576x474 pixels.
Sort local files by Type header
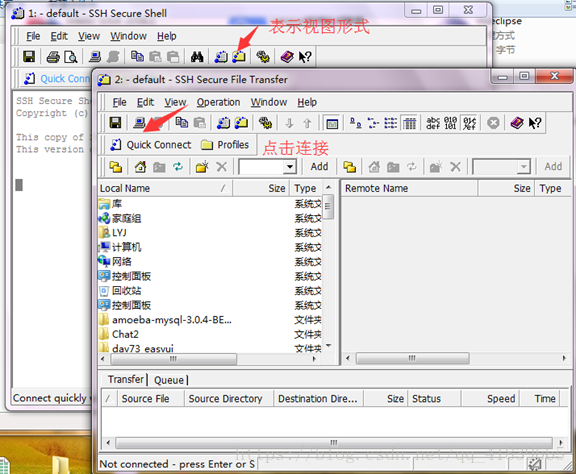(306, 188)
